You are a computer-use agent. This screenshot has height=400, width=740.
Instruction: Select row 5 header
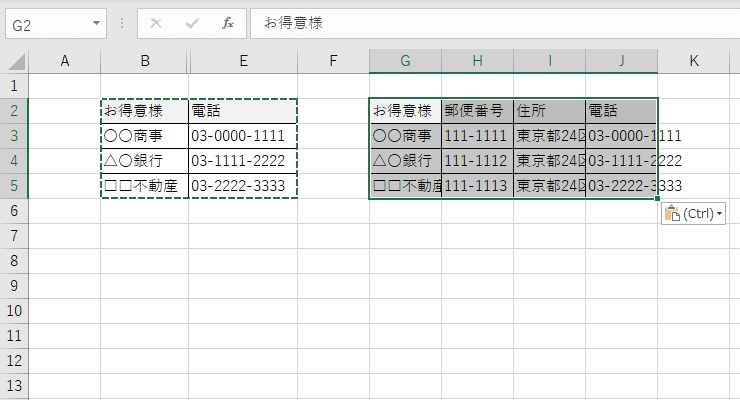[x=14, y=186]
